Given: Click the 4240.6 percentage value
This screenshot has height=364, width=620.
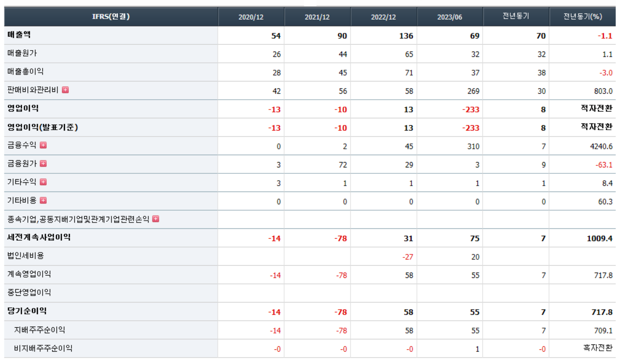Looking at the screenshot, I should pos(601,146).
